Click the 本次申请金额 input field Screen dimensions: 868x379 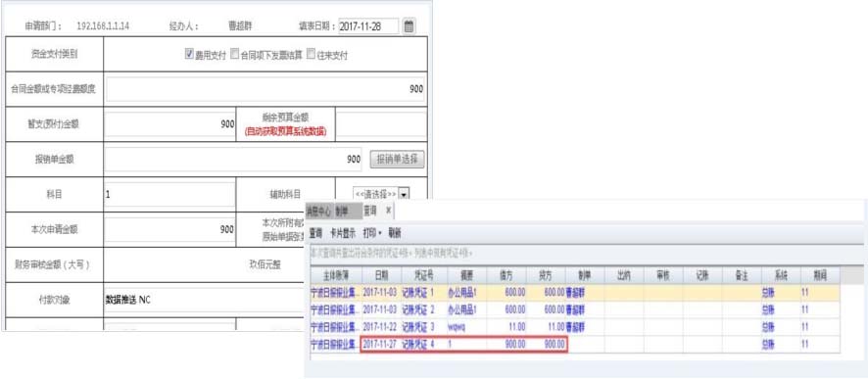[169, 229]
